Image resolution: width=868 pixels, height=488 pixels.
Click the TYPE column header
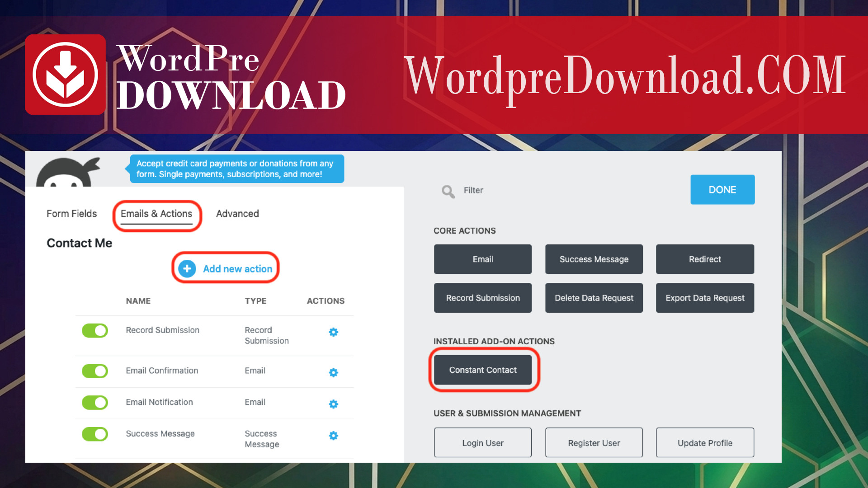[x=256, y=301]
